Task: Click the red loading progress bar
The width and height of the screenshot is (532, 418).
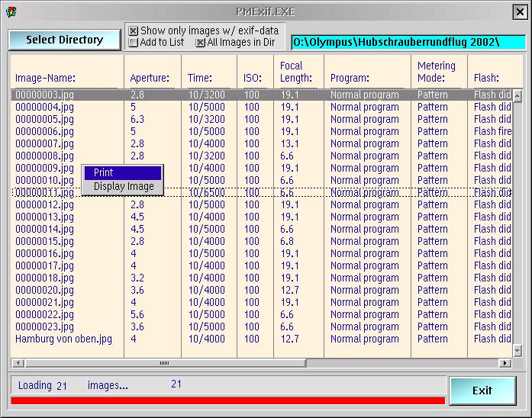Action: pyautogui.click(x=227, y=400)
